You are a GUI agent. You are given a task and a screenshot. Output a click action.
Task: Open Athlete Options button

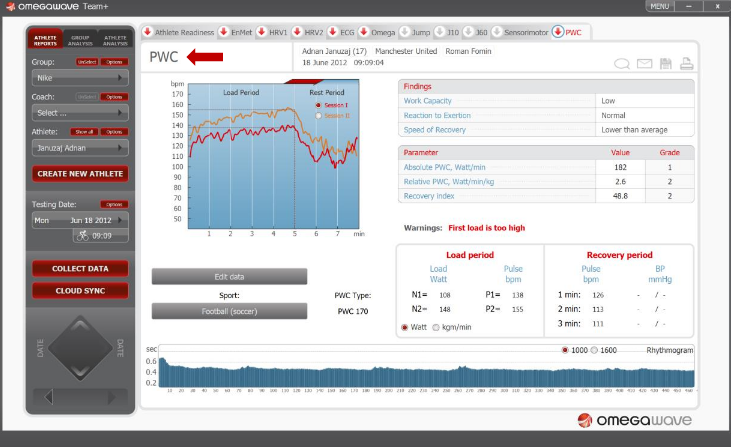tap(114, 132)
